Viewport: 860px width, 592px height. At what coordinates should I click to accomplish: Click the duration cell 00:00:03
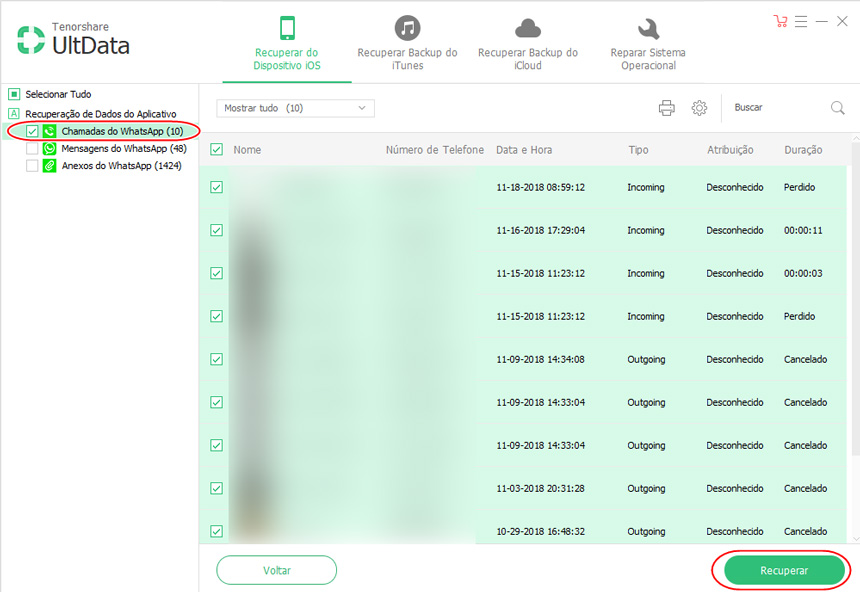click(803, 273)
